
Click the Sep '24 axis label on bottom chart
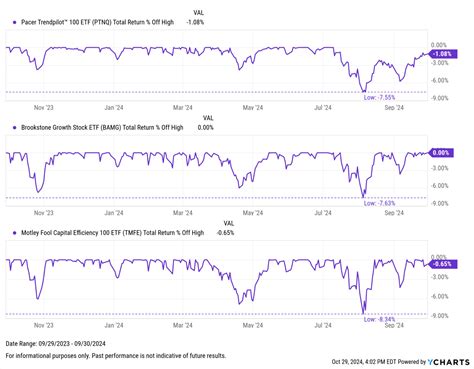(394, 325)
